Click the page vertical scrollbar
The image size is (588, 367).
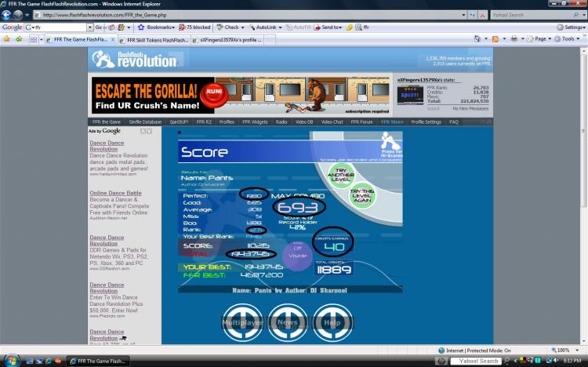[583, 195]
